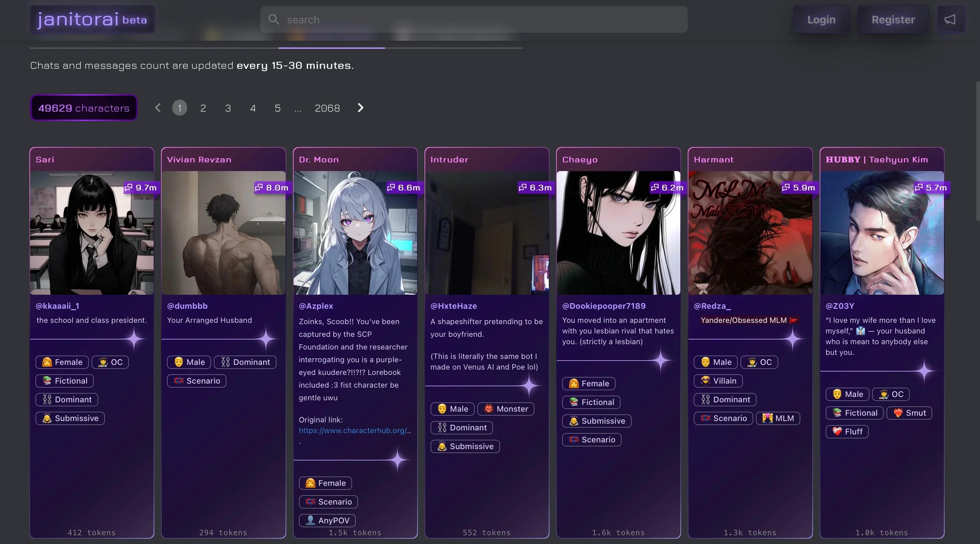
Task: Jump to last page 2068
Action: (327, 108)
